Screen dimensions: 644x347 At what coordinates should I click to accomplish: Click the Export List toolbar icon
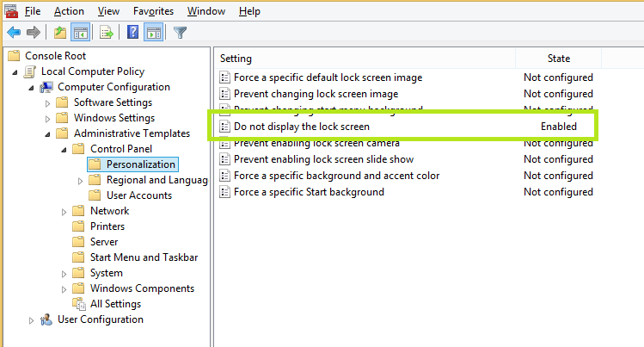(x=107, y=33)
